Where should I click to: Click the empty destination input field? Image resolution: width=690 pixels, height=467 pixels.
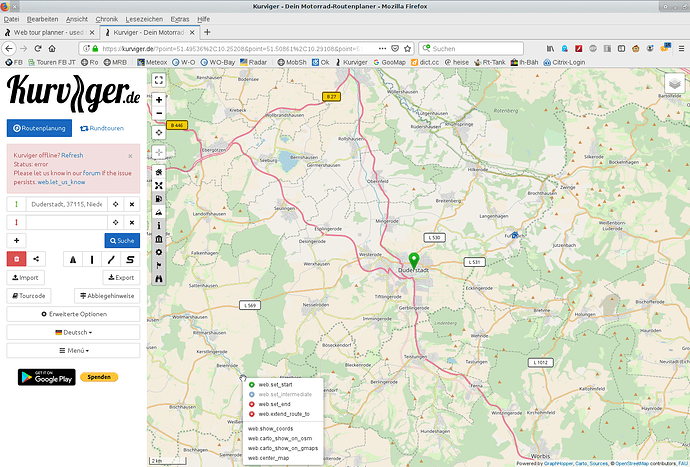(66, 222)
